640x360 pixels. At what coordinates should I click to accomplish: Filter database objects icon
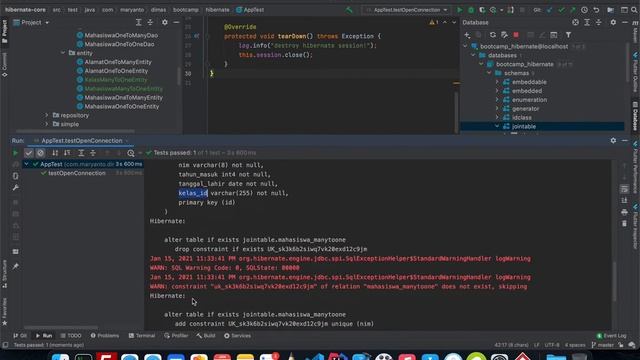pos(568,35)
